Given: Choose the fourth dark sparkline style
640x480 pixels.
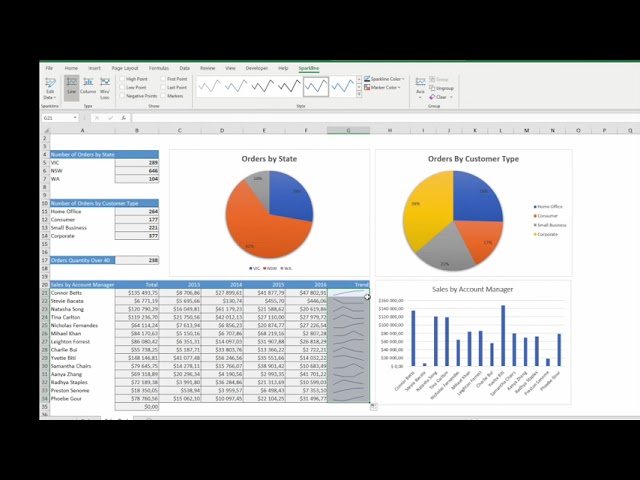Looking at the screenshot, I should click(289, 86).
